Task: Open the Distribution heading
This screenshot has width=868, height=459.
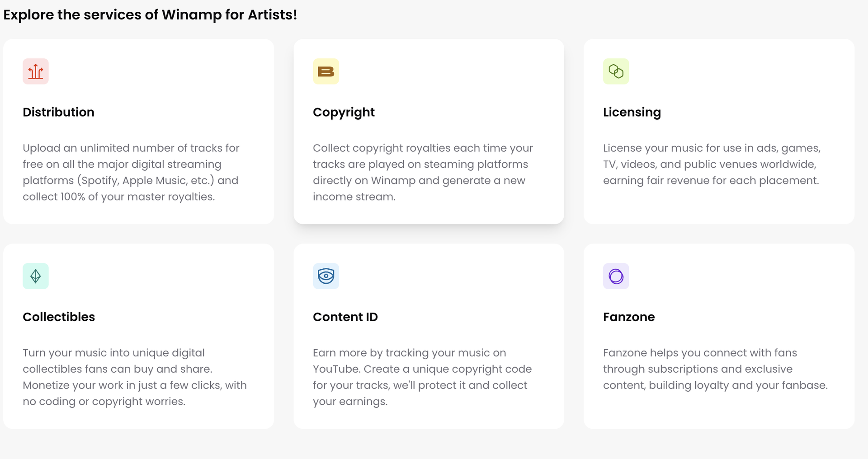Action: 59,112
